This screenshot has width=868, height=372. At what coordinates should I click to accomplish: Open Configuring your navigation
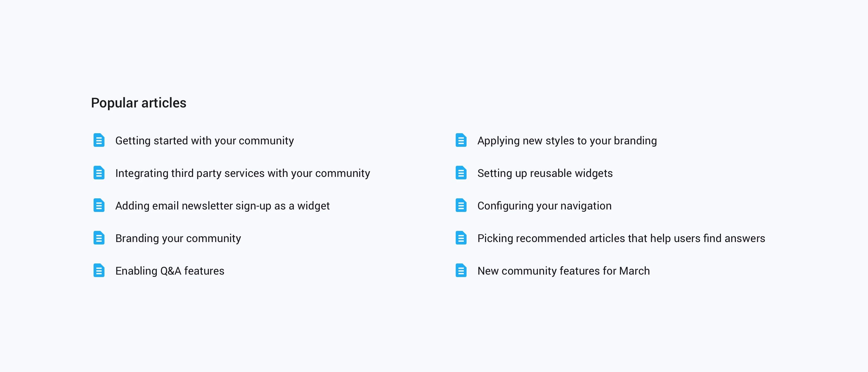544,206
